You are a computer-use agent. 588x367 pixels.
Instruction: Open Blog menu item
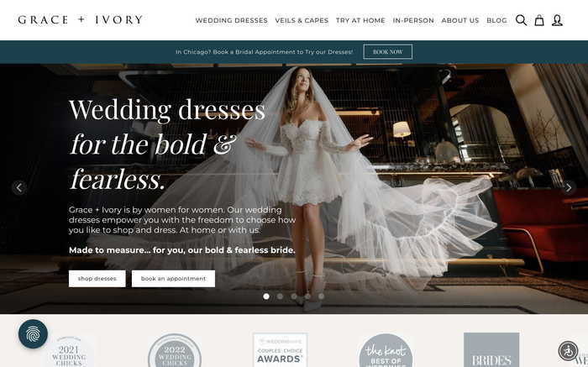coord(496,20)
